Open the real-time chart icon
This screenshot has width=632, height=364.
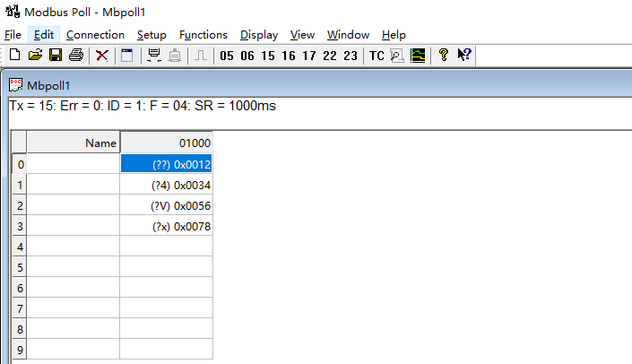tap(418, 56)
